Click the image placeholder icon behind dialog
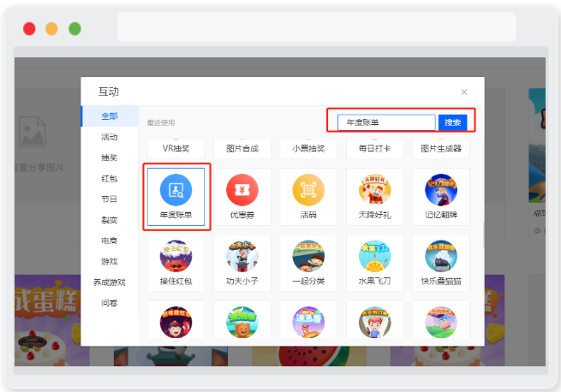Image resolution: width=561 pixels, height=392 pixels. (33, 132)
